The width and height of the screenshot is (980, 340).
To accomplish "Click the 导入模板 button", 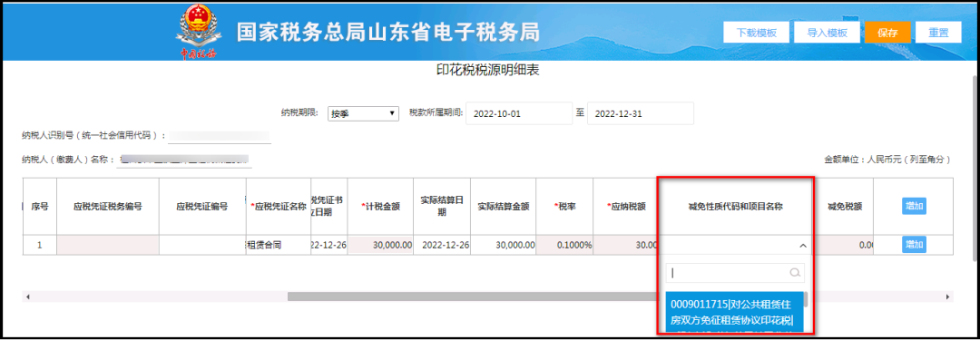I will click(x=827, y=33).
